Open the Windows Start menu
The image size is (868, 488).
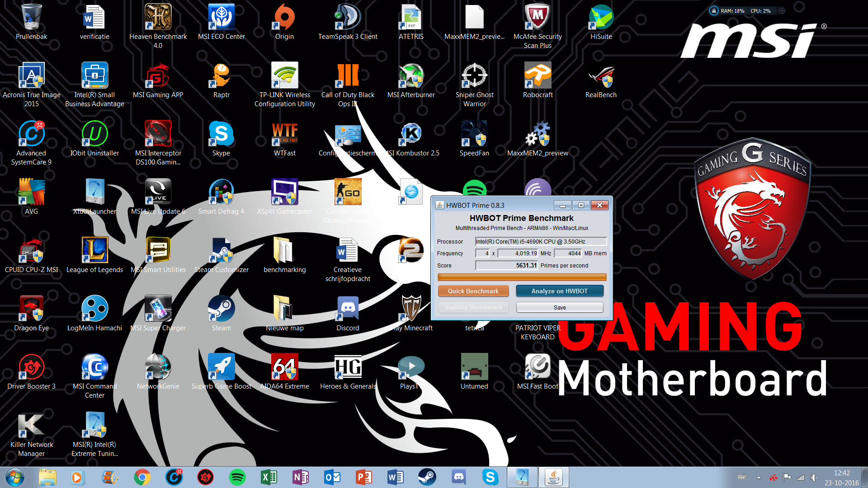pyautogui.click(x=15, y=477)
